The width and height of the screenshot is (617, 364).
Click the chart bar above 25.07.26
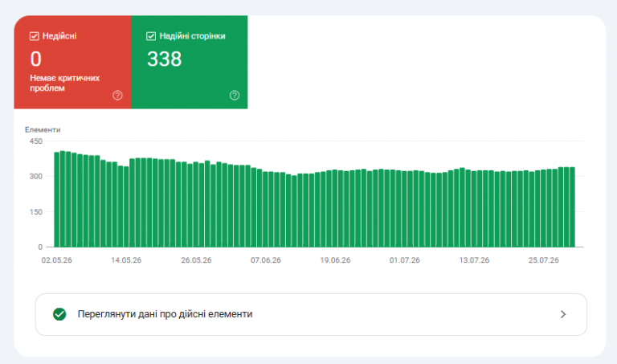pos(543,209)
